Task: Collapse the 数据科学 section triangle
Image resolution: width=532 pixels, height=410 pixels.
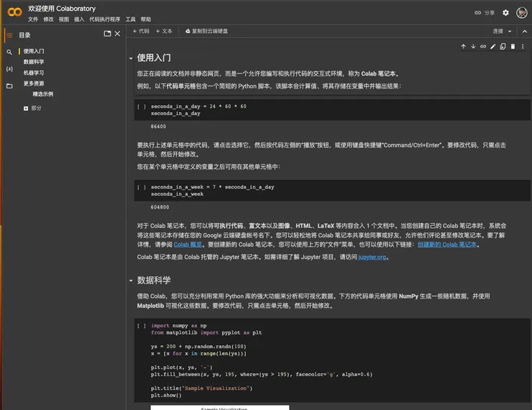Action: pos(131,281)
